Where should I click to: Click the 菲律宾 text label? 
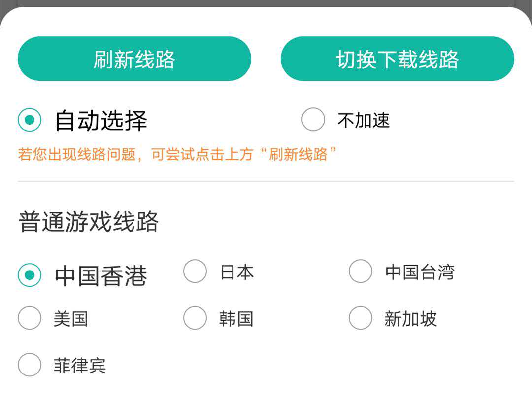80,366
